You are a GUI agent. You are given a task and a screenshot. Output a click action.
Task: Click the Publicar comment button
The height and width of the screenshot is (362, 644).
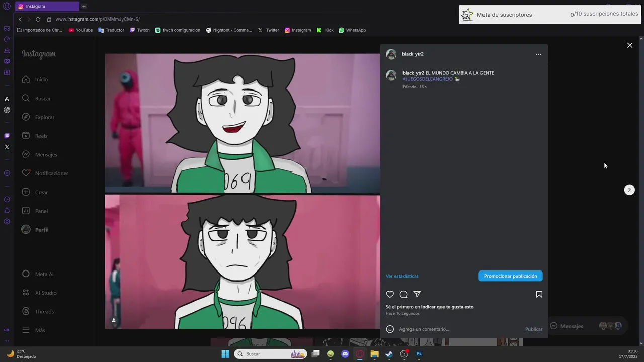point(534,329)
